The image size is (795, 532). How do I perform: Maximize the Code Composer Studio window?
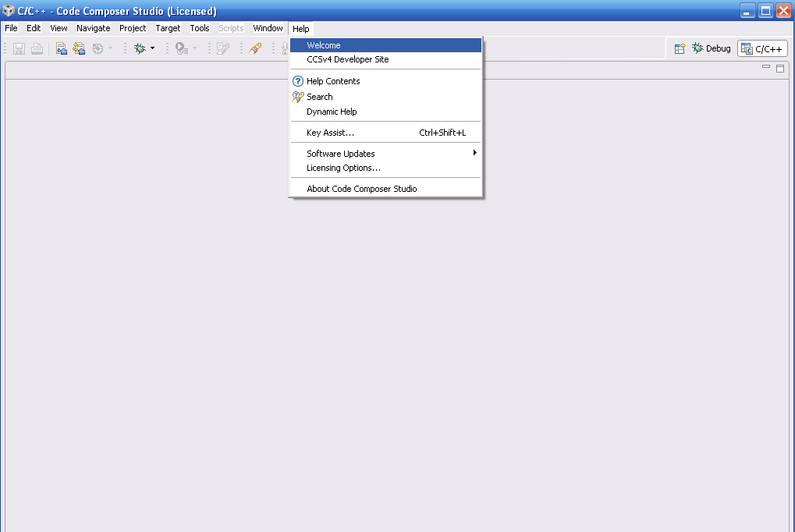(x=765, y=11)
